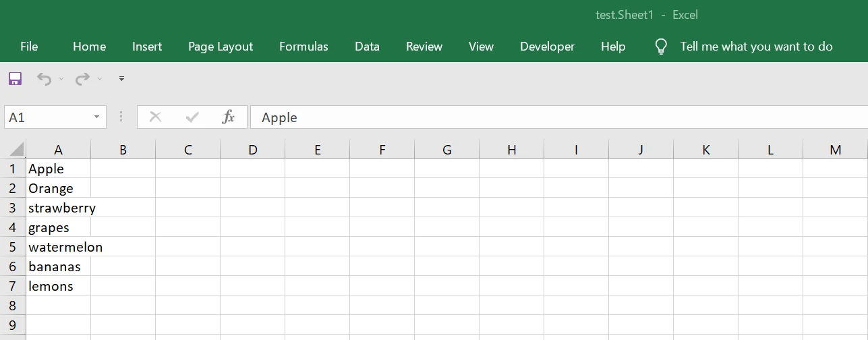
Task: Open Customize Quick Access Toolbar dropdown
Action: tap(121, 79)
